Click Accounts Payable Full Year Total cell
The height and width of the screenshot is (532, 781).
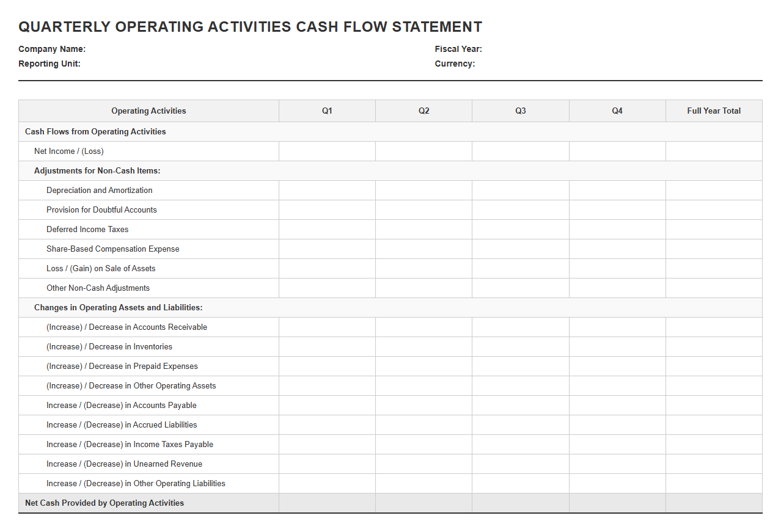coord(714,405)
